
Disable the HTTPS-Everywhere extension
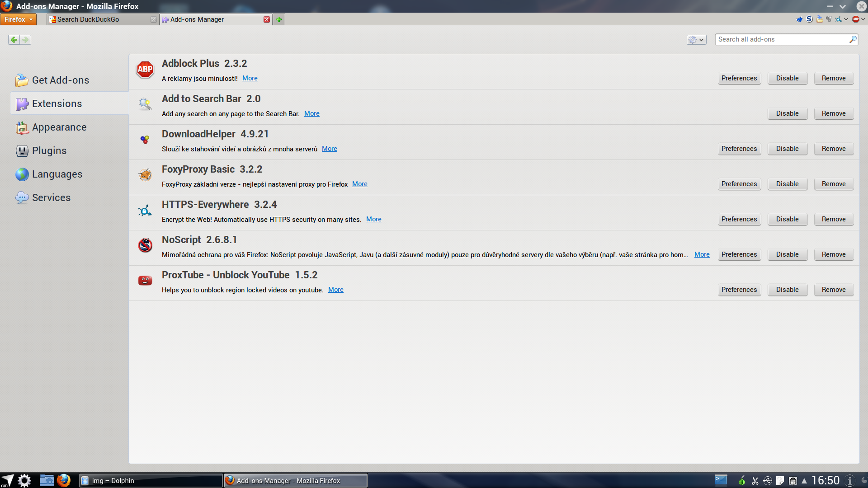point(787,219)
